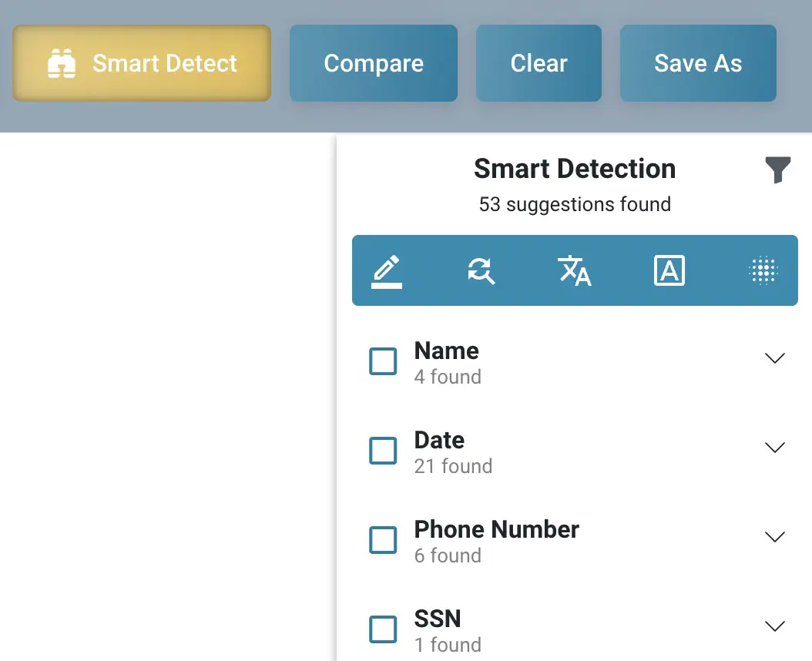The width and height of the screenshot is (812, 661).
Task: Open the search and replace tool
Action: pyautogui.click(x=481, y=270)
